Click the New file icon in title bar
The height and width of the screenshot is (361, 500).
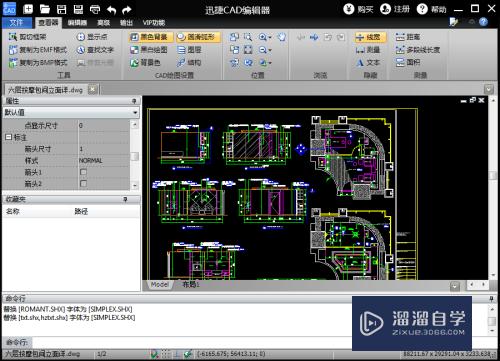click(x=28, y=9)
